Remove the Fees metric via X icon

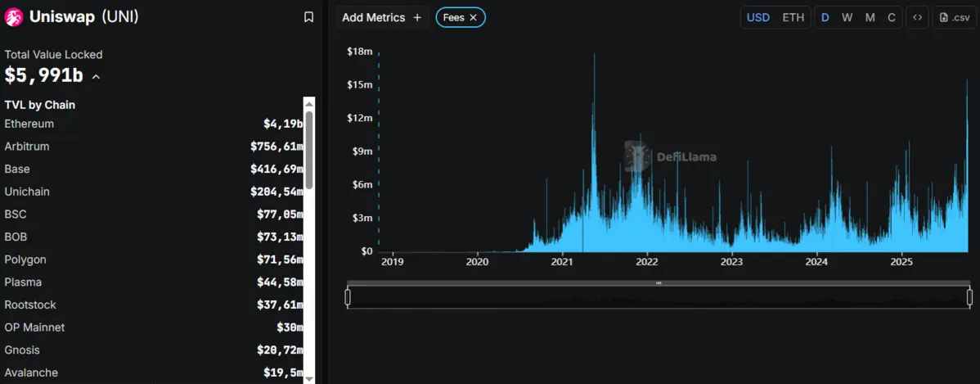click(x=473, y=17)
